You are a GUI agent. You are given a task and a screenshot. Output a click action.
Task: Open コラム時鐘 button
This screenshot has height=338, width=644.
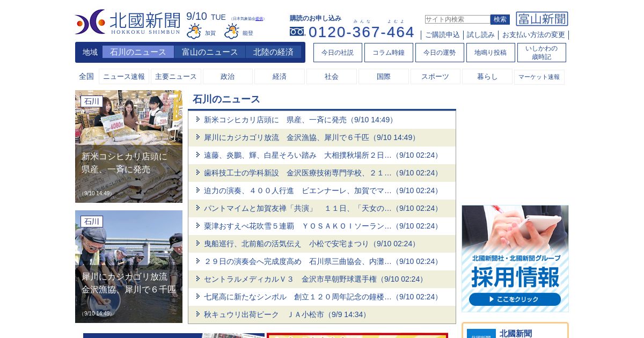(x=389, y=53)
